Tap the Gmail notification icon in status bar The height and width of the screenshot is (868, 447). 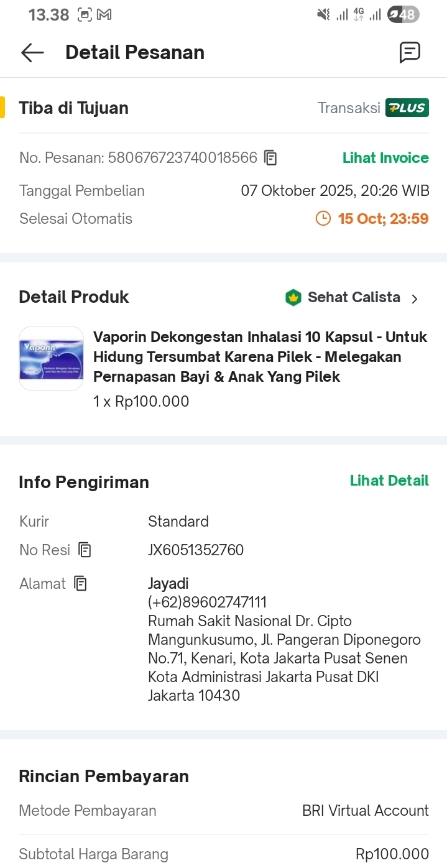click(x=104, y=15)
